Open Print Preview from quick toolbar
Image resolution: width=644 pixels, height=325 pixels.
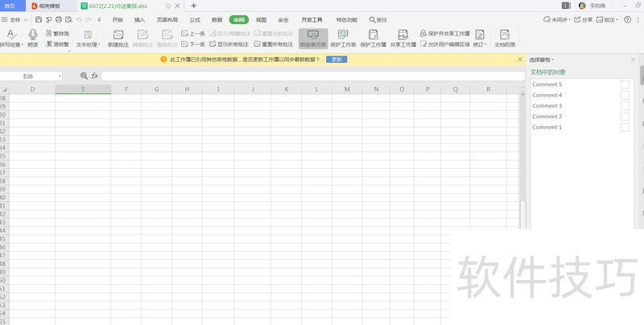[x=68, y=19]
